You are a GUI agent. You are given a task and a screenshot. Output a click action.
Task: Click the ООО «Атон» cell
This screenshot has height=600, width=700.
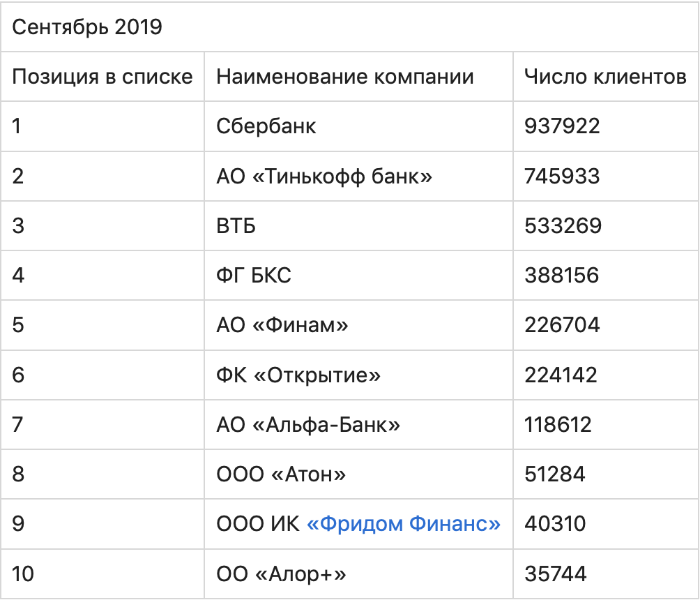[x=281, y=474]
